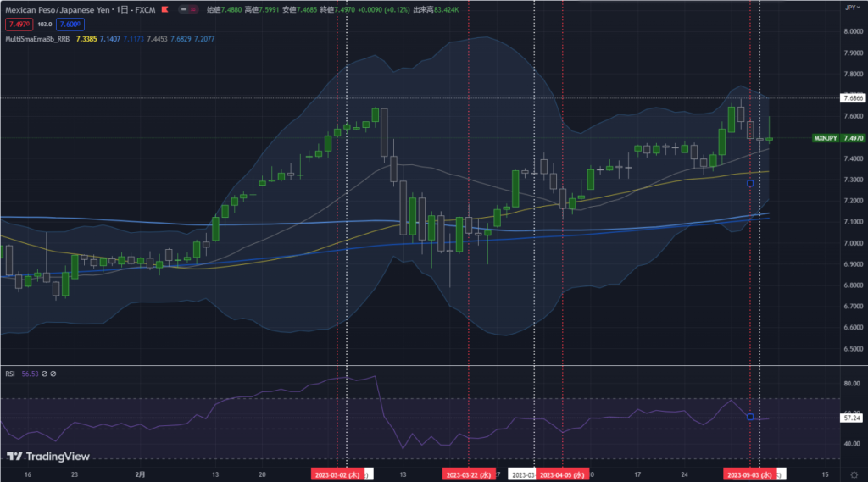Click the green MXNJPY price tag on axis
The width and height of the screenshot is (868, 482).
[826, 137]
